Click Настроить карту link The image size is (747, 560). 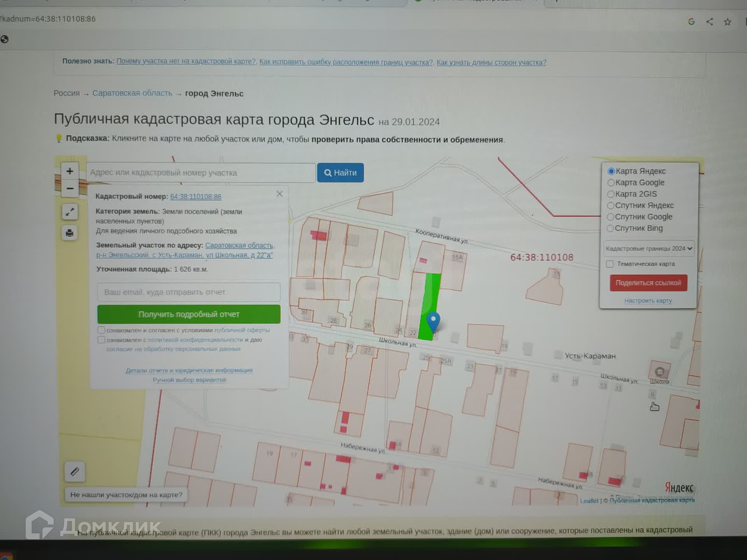point(648,301)
